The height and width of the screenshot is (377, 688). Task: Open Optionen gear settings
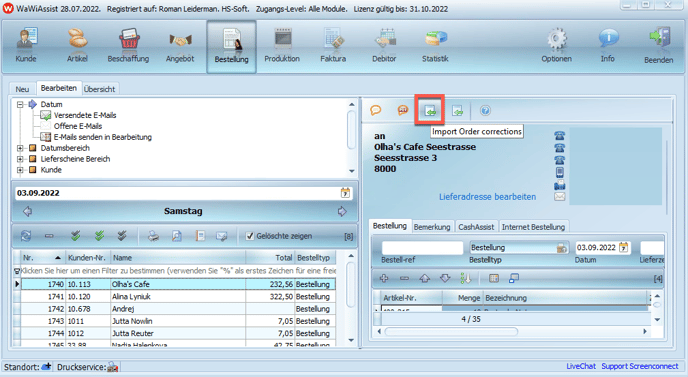(x=556, y=45)
